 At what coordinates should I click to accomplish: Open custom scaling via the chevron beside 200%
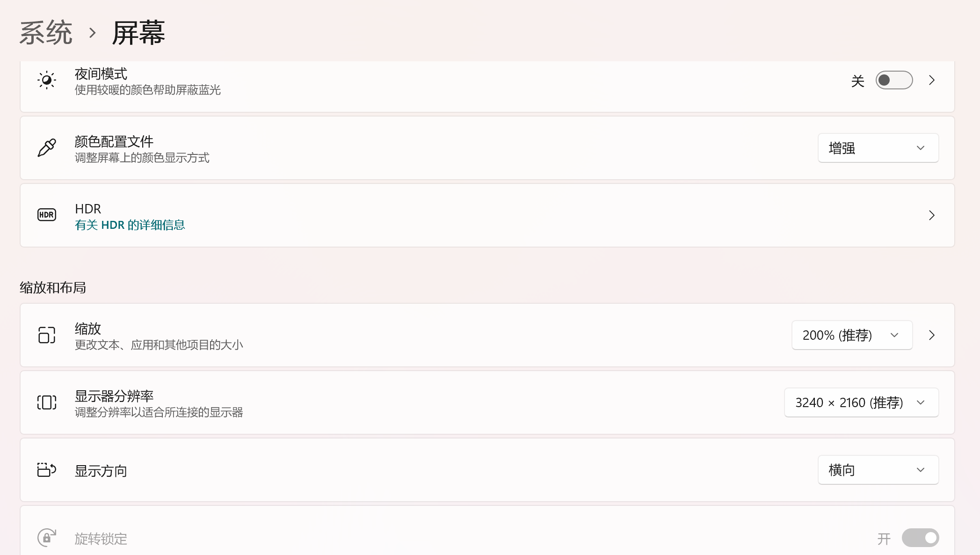(x=932, y=335)
